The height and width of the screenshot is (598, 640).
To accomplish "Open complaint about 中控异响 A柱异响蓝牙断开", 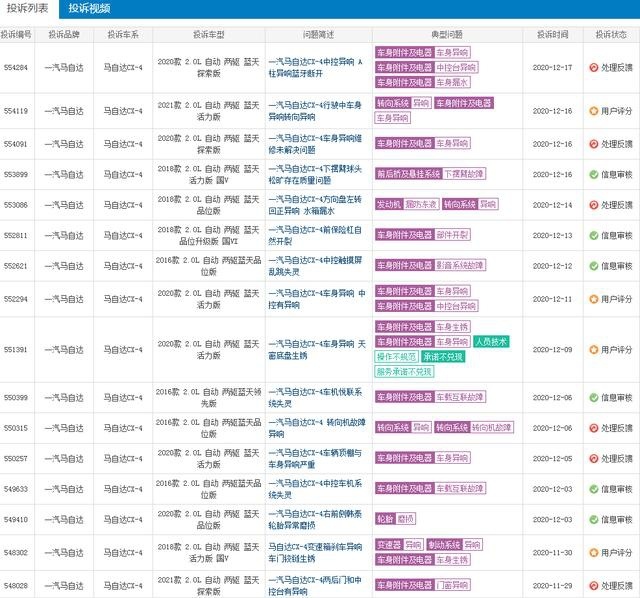I will click(316, 68).
